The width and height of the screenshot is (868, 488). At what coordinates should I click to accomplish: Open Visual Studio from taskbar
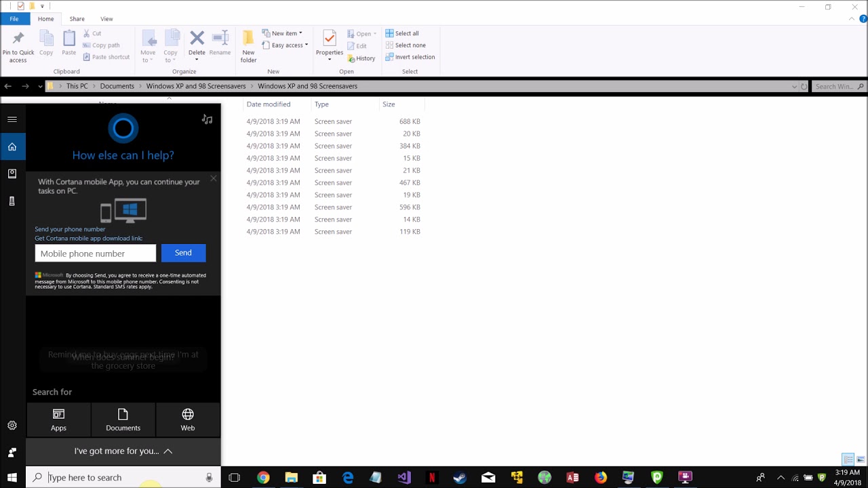click(404, 477)
